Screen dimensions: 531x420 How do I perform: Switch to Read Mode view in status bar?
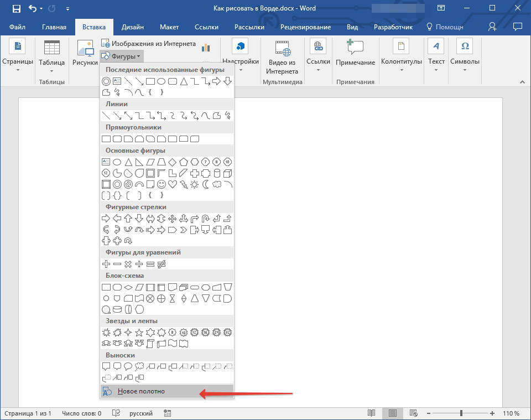372,413
